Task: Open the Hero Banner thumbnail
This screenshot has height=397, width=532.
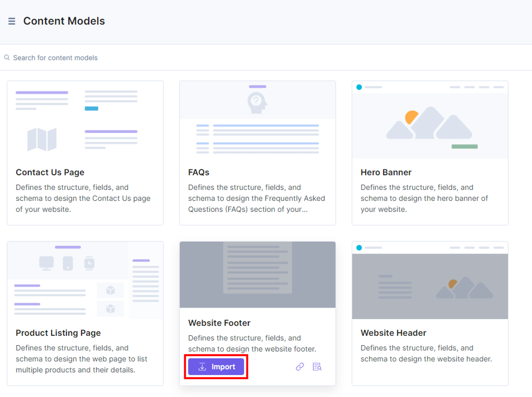Action: (x=430, y=120)
